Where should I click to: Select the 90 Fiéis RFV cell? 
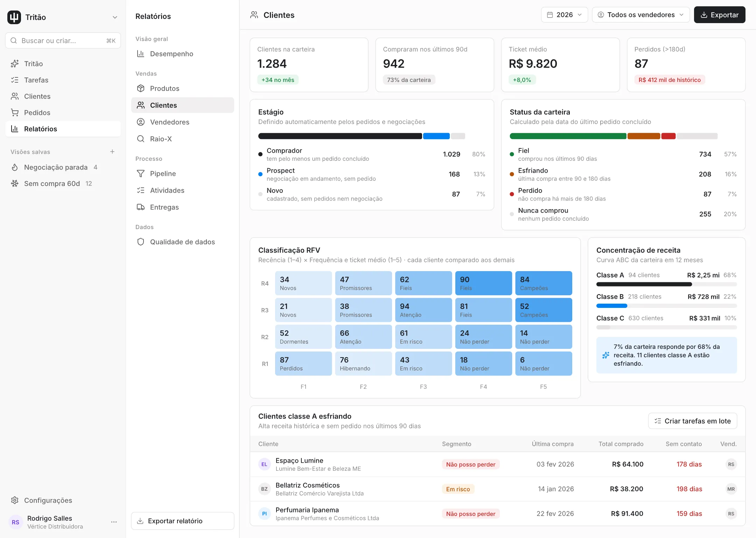pyautogui.click(x=483, y=283)
